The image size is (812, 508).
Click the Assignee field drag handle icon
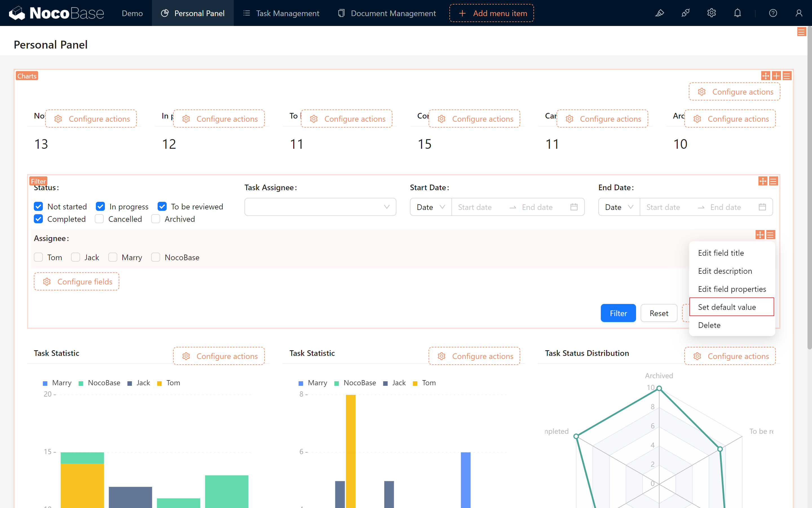(x=760, y=235)
